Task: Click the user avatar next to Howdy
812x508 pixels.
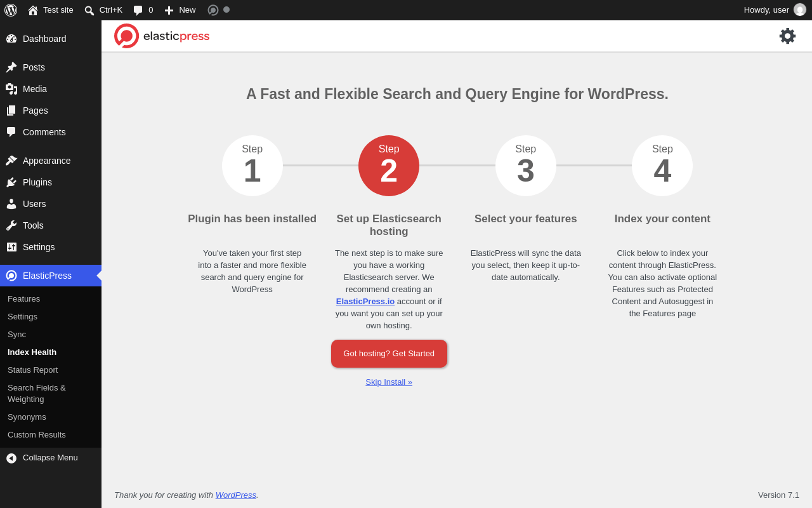Action: (800, 10)
